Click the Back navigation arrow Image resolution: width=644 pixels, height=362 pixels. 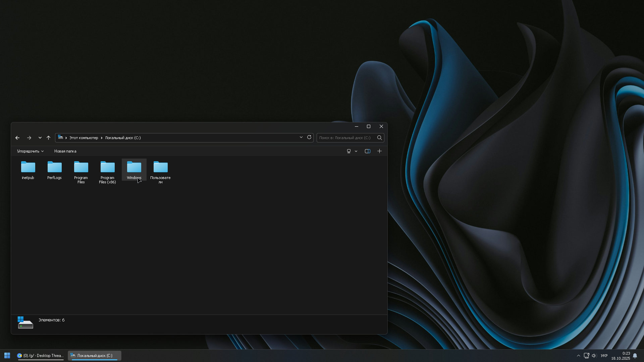pos(17,138)
